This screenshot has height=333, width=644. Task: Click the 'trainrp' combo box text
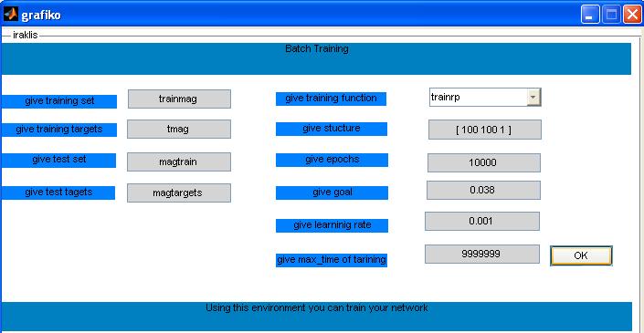[445, 98]
